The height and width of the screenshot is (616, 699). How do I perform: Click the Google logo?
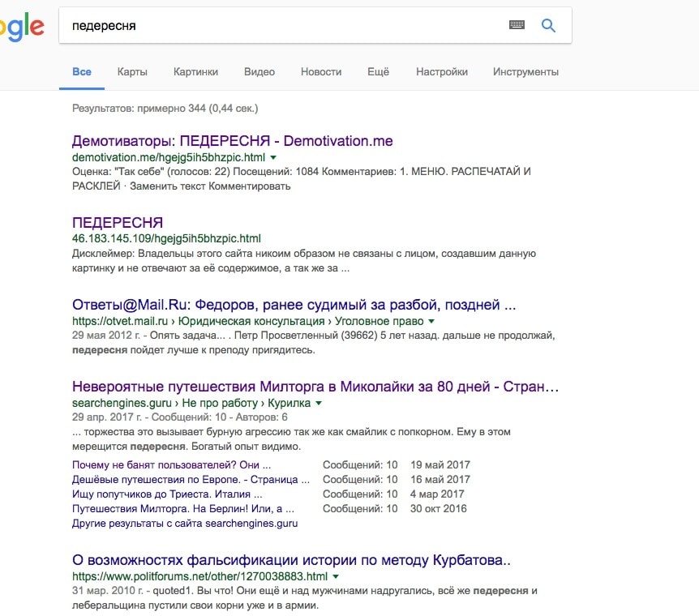pos(22,27)
